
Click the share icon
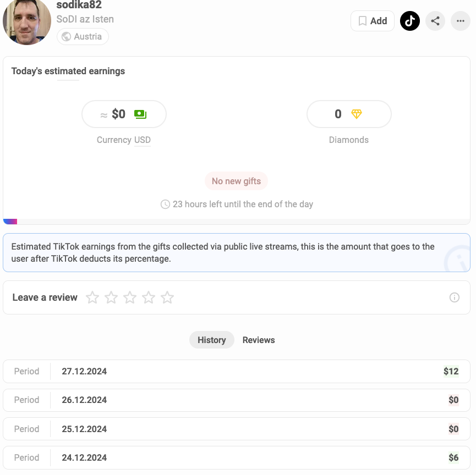pyautogui.click(x=435, y=21)
